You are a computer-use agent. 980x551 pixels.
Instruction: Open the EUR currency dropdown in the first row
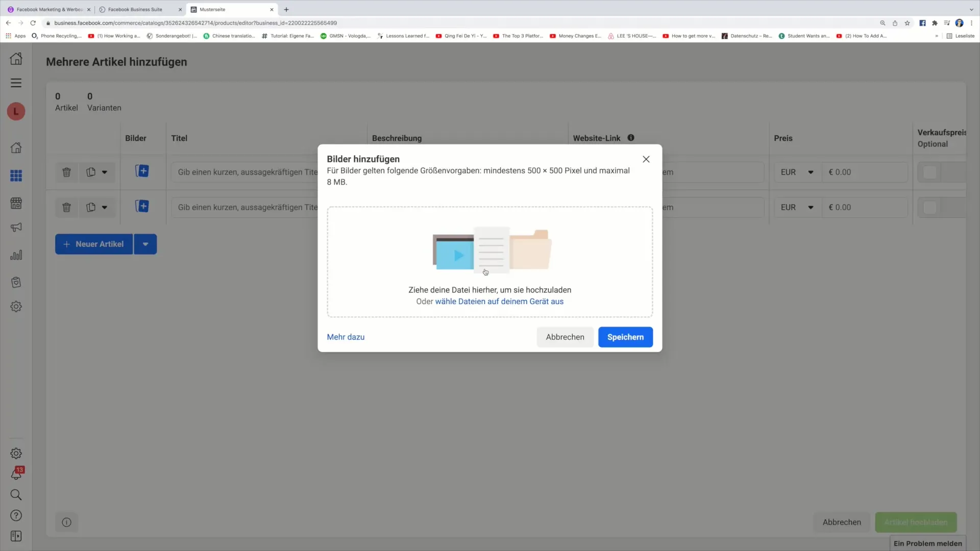click(797, 172)
